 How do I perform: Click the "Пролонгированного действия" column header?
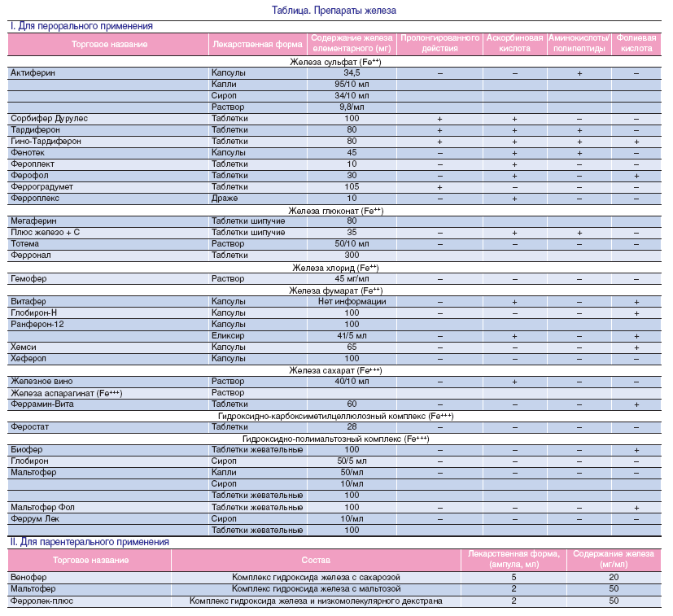[439, 43]
